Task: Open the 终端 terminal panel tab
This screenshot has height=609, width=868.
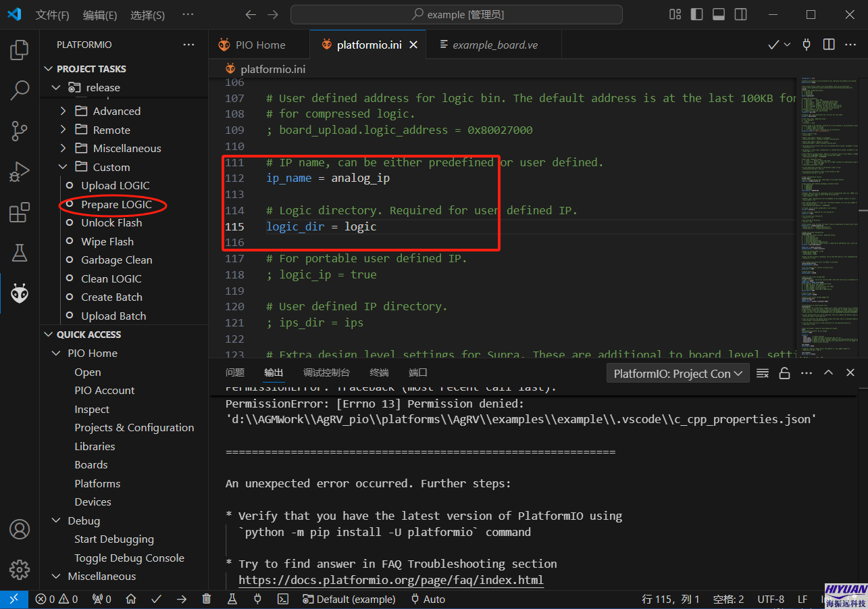Action: tap(379, 372)
